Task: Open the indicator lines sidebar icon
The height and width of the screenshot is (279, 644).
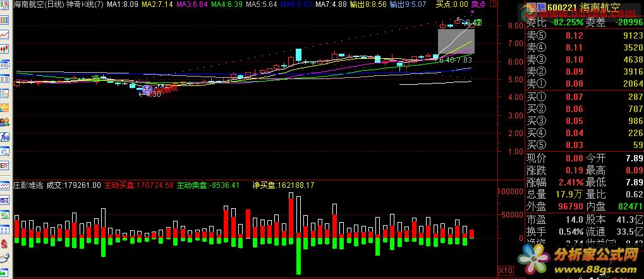Action: 4,186
